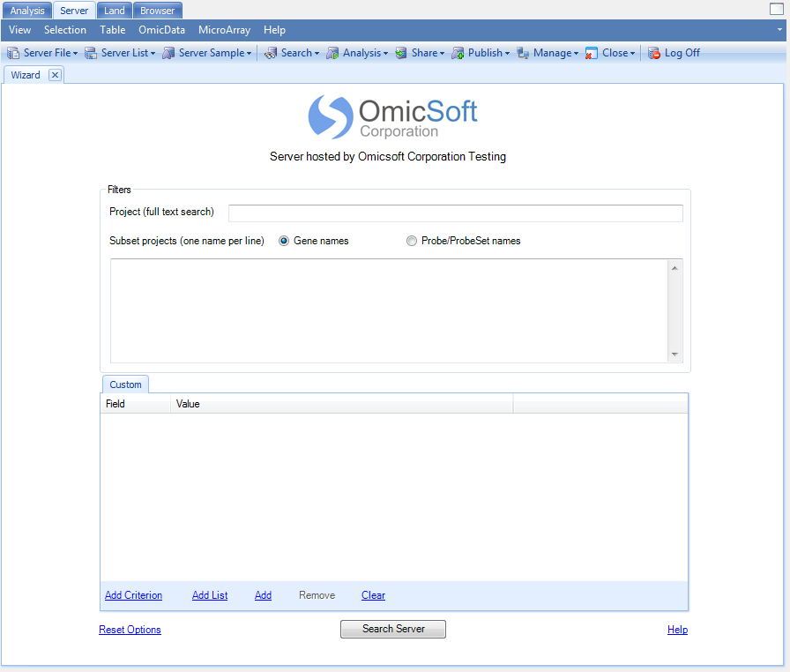790x672 pixels.
Task: Expand the Manage dropdown arrow
Action: (x=576, y=54)
